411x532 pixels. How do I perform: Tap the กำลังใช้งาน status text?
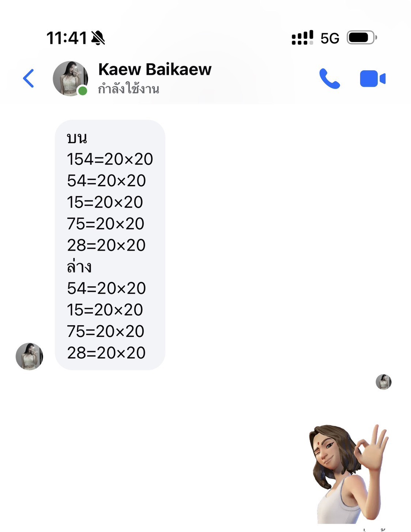[129, 89]
